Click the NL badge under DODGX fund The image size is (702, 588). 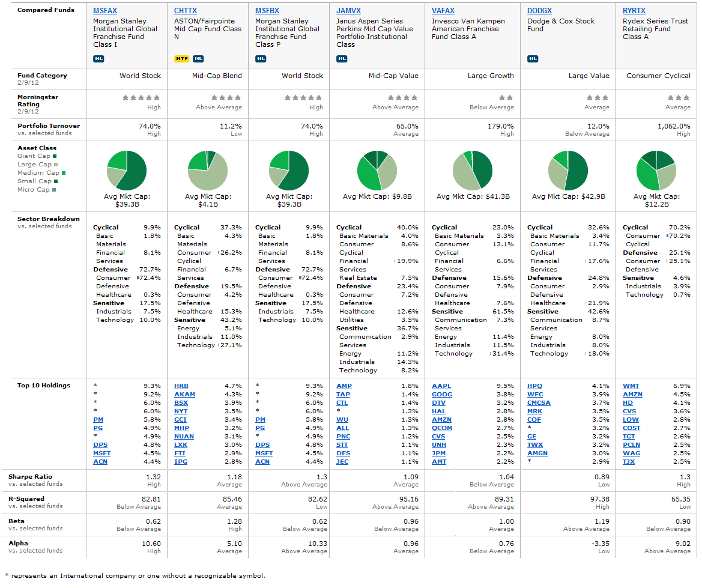click(533, 59)
